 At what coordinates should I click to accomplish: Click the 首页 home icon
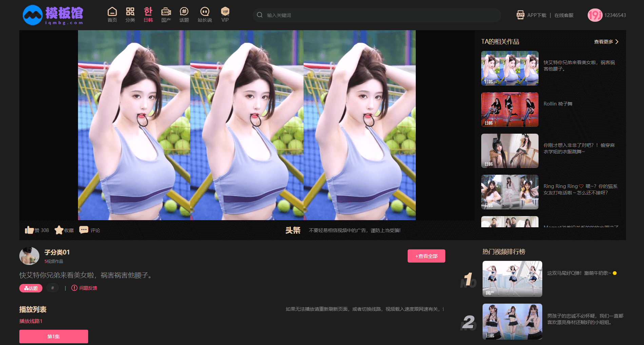click(112, 12)
